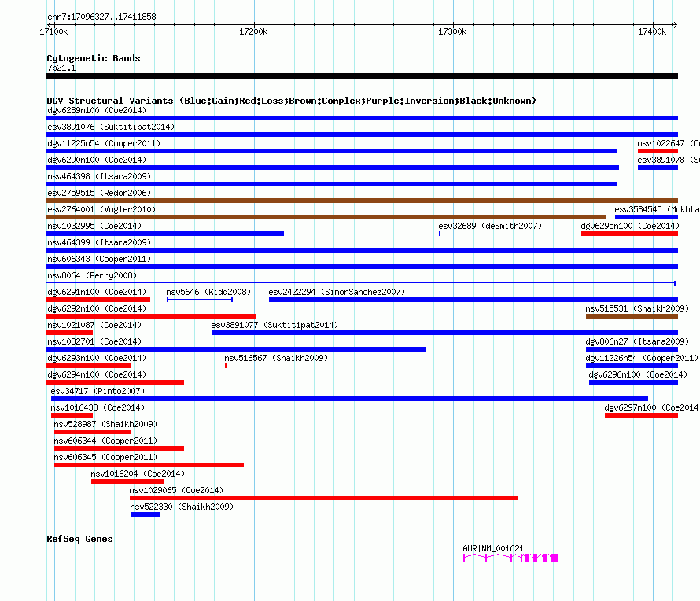Open the dgv6290n100 (Coe2014) label
This screenshot has width=700, height=601.
[97, 160]
